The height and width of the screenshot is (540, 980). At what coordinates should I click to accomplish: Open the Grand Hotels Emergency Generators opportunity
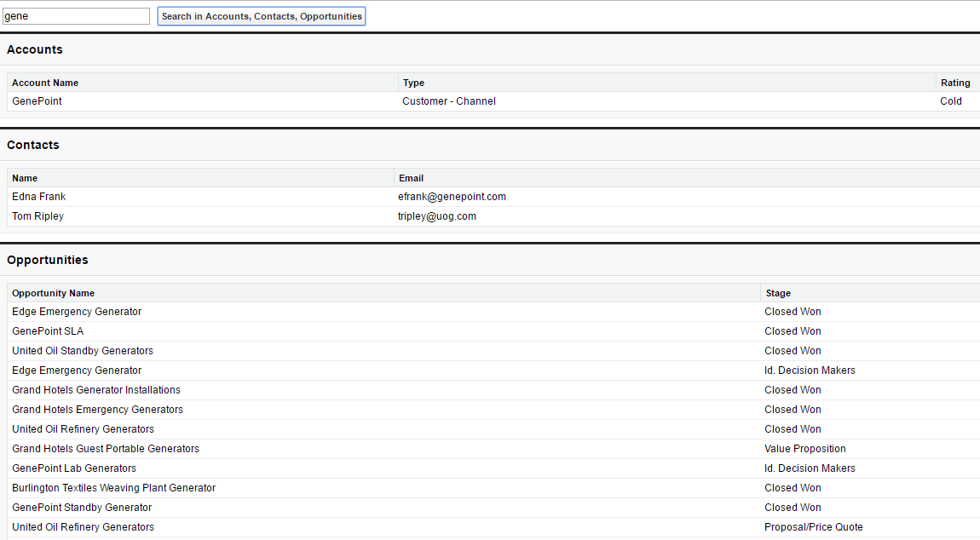point(97,409)
